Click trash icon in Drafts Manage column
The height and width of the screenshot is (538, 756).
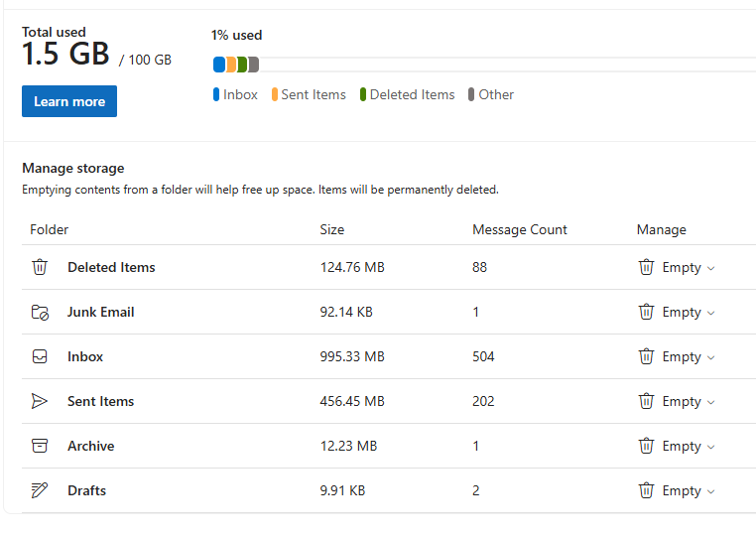(646, 490)
